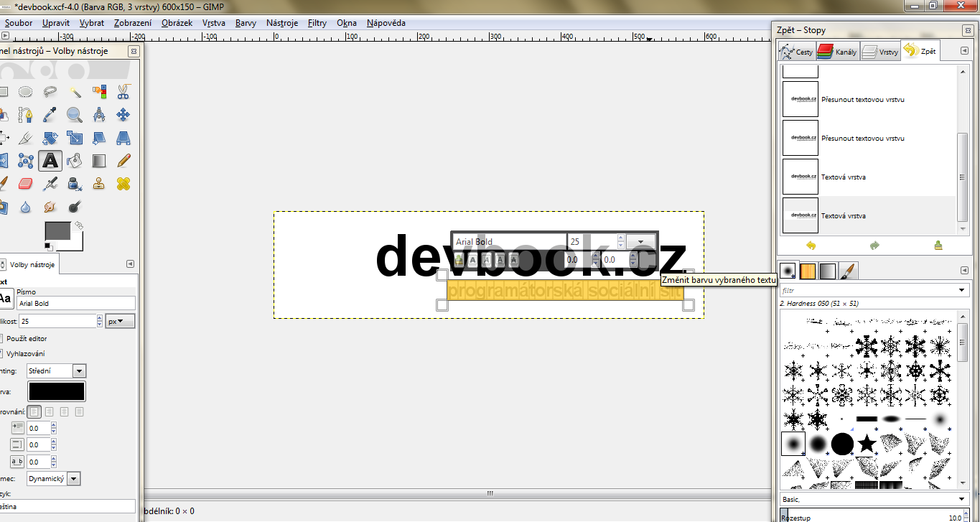Select the Text tool in toolbox
Viewport: 980px width, 522px height.
[x=50, y=160]
